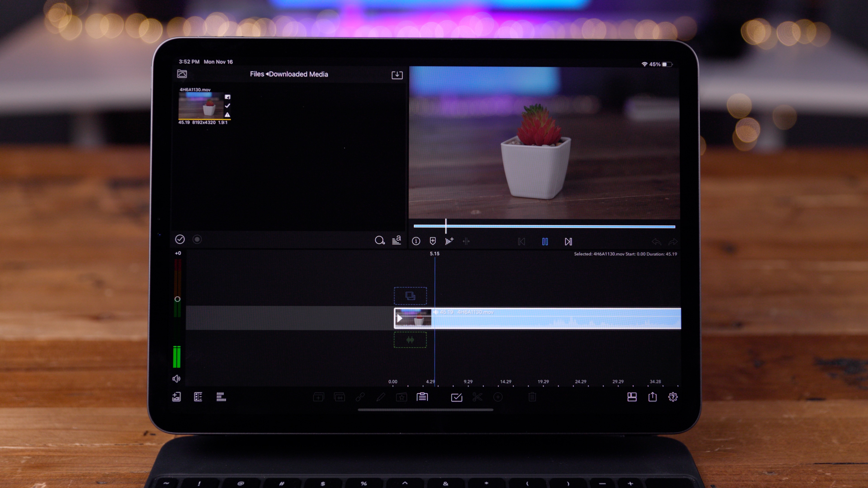
Task: Open the cloud source picker
Action: [182, 74]
